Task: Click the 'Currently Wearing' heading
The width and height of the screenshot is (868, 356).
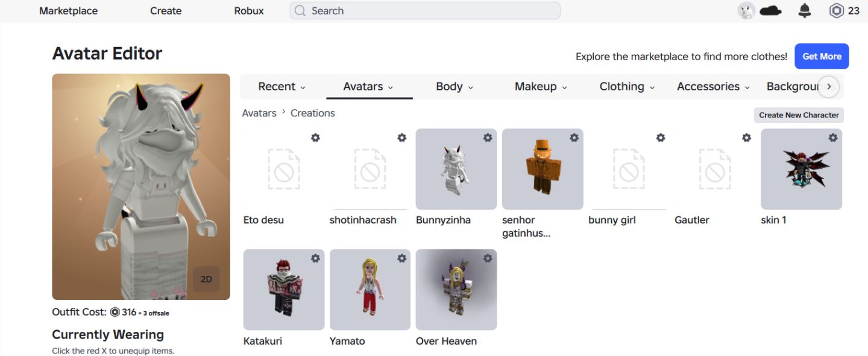Action: [108, 334]
